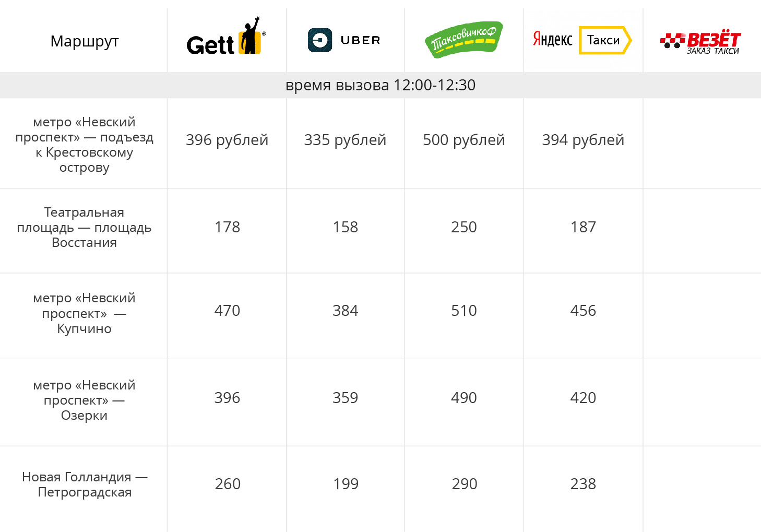Click the Невский проспект — Купчино route

(x=85, y=313)
